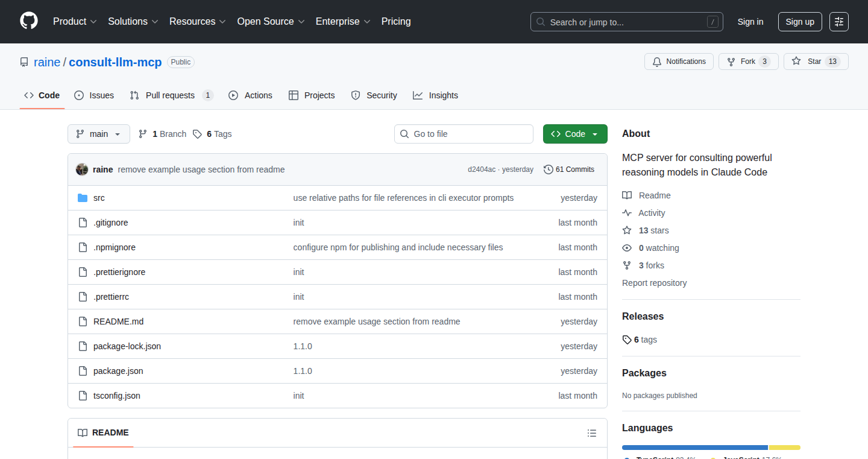Image resolution: width=868 pixels, height=459 pixels.
Task: Select the Code repository tab
Action: coord(42,95)
